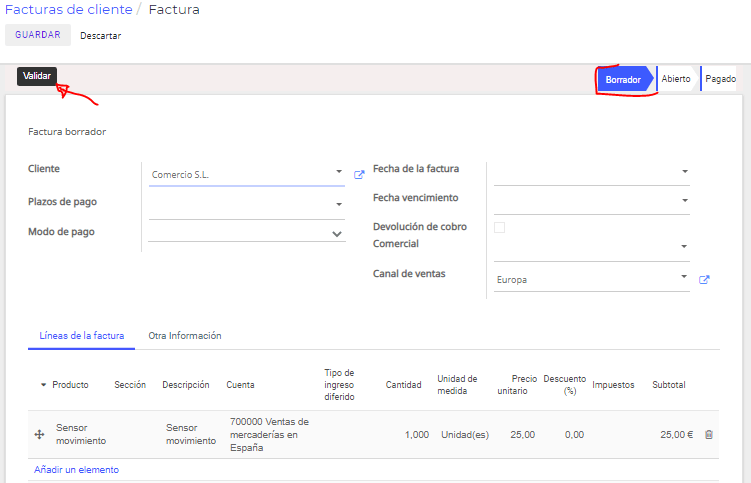The width and height of the screenshot is (751, 483).
Task: Switch to the Líneas de la factura tab
Action: coord(81,336)
